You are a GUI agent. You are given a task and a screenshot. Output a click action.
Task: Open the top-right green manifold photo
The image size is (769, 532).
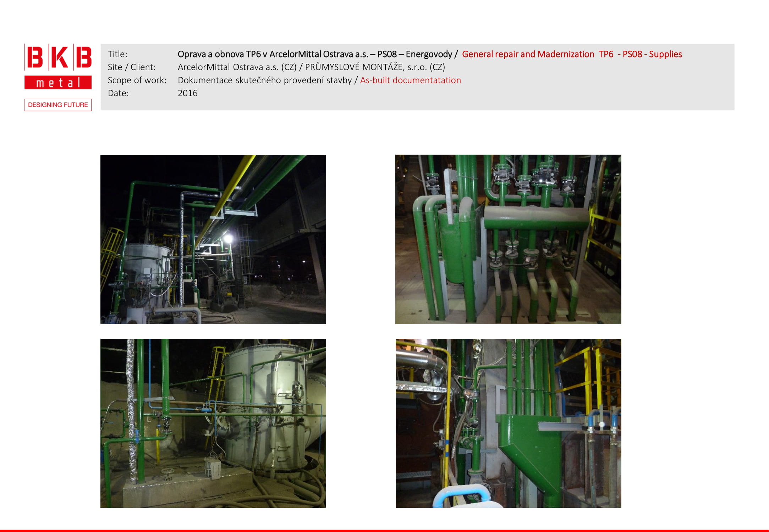point(508,239)
